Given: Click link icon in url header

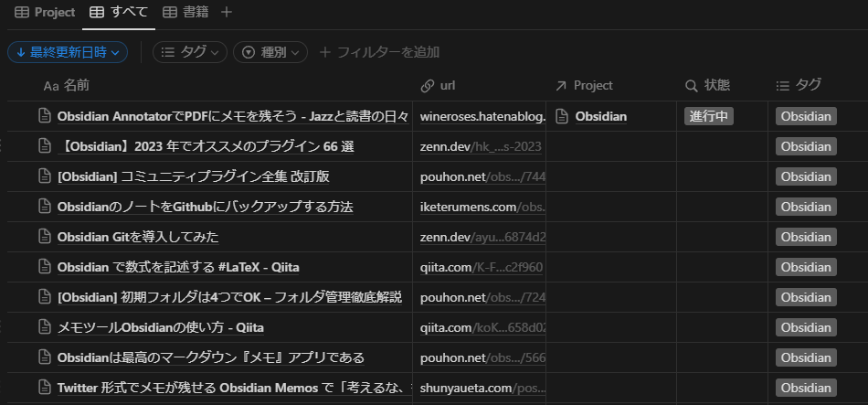Looking at the screenshot, I should point(427,86).
